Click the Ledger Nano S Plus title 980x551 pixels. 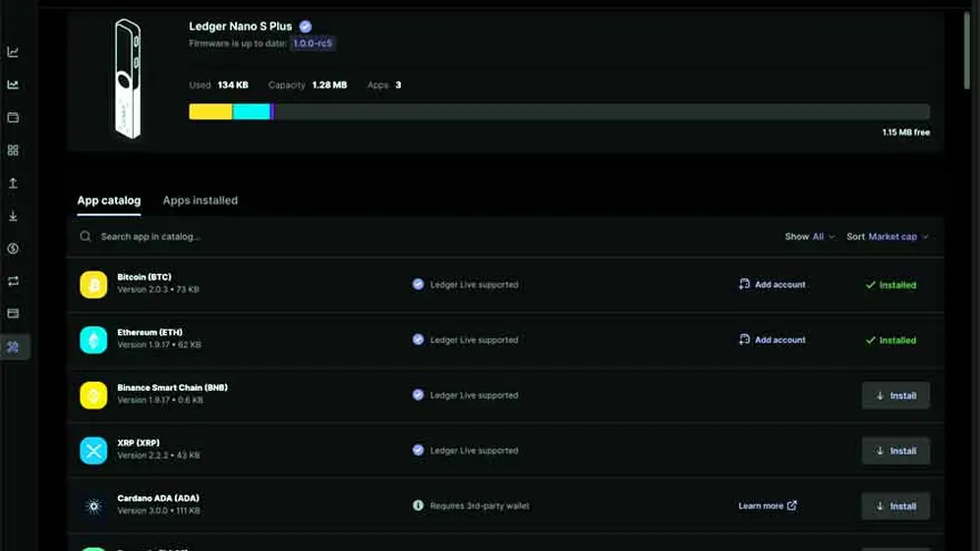[240, 27]
